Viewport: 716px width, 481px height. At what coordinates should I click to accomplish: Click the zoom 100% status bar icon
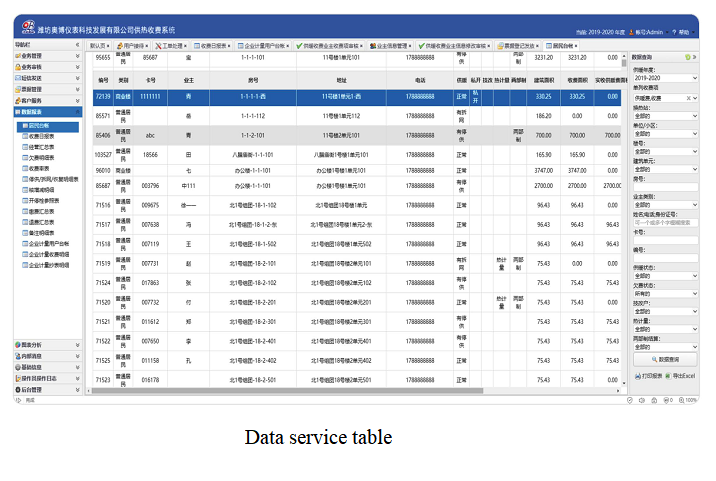tap(681, 400)
